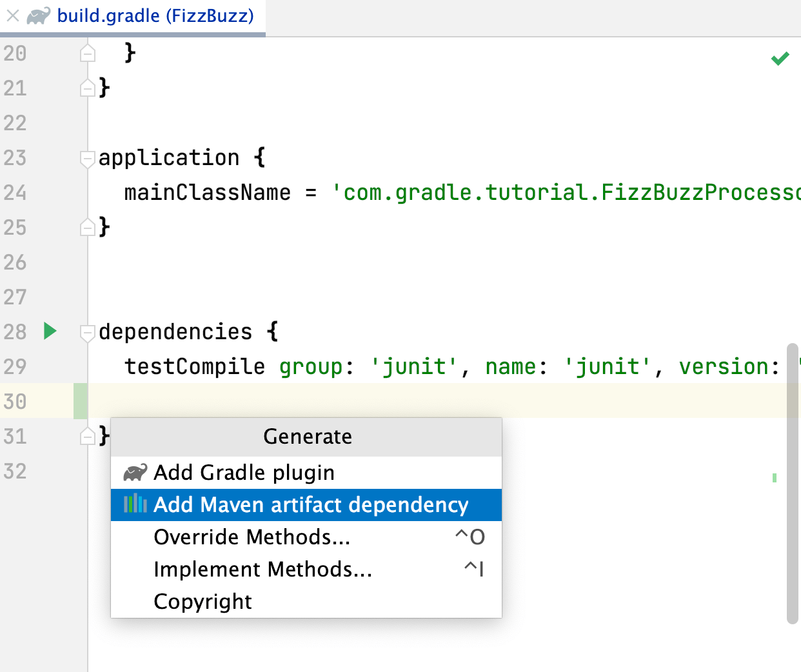Click line number 28 in the gutter
The image size is (801, 672).
(15, 332)
